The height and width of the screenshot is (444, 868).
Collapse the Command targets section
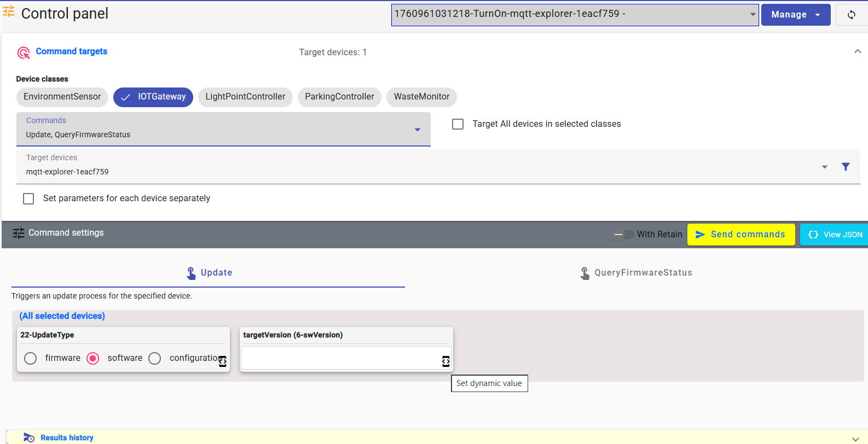tap(857, 51)
